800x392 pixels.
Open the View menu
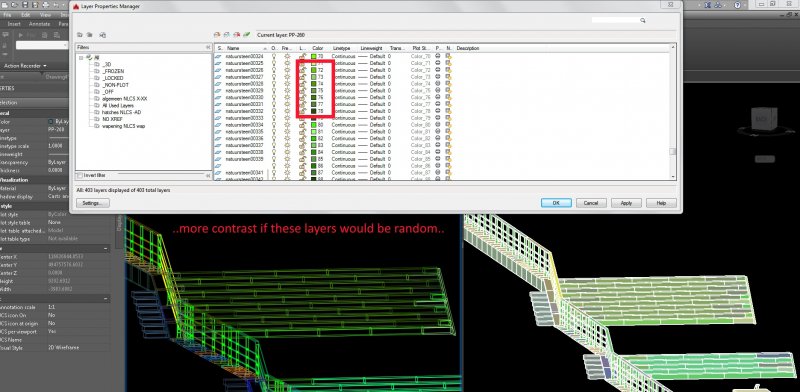tap(45, 15)
